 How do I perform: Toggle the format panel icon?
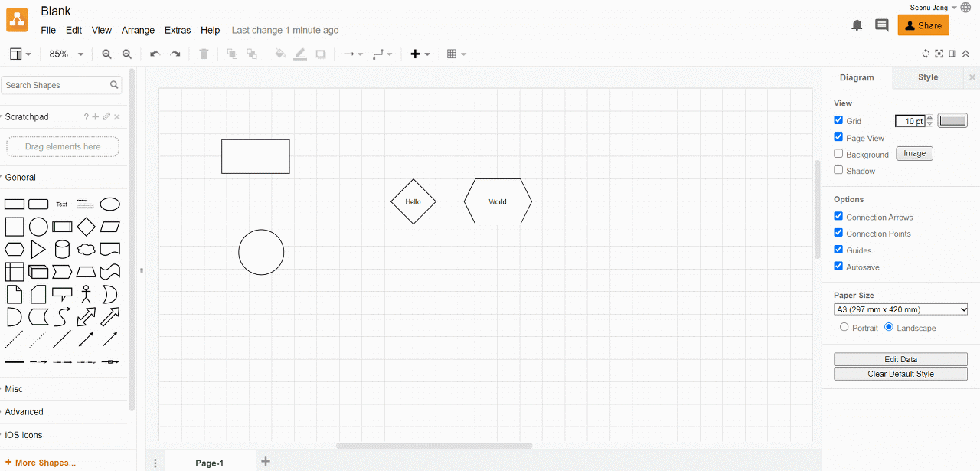point(952,54)
